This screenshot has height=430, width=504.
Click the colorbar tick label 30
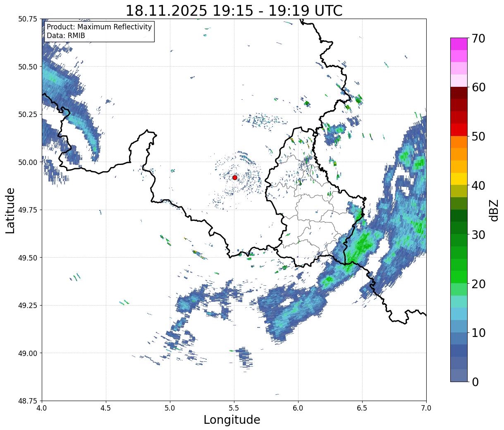[x=478, y=234]
